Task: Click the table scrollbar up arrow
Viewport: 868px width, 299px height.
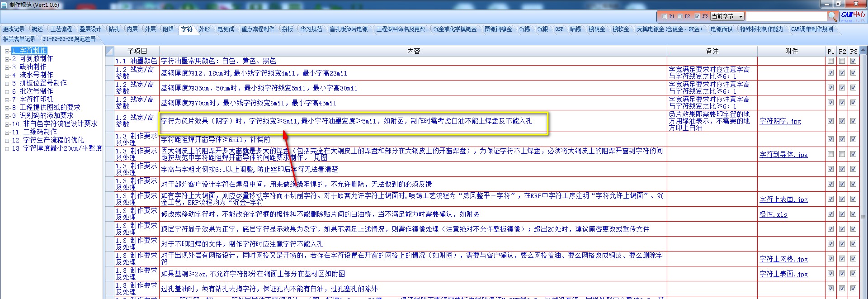Action: (x=863, y=50)
